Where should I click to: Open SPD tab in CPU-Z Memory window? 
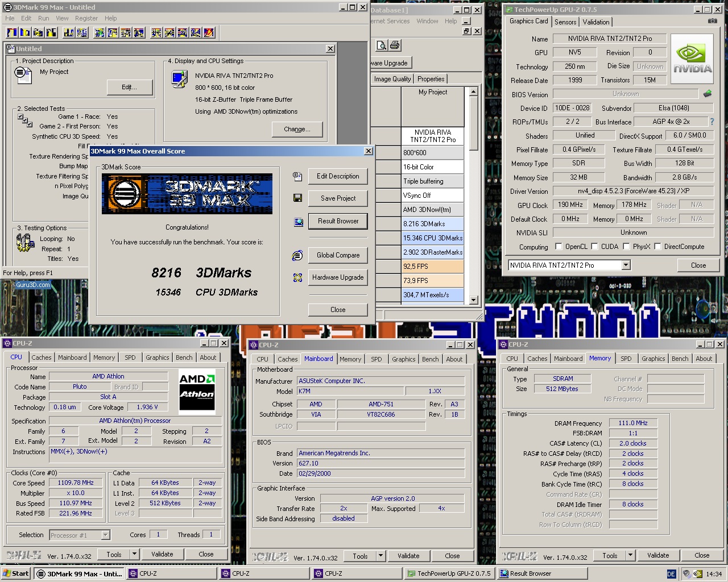click(x=626, y=359)
